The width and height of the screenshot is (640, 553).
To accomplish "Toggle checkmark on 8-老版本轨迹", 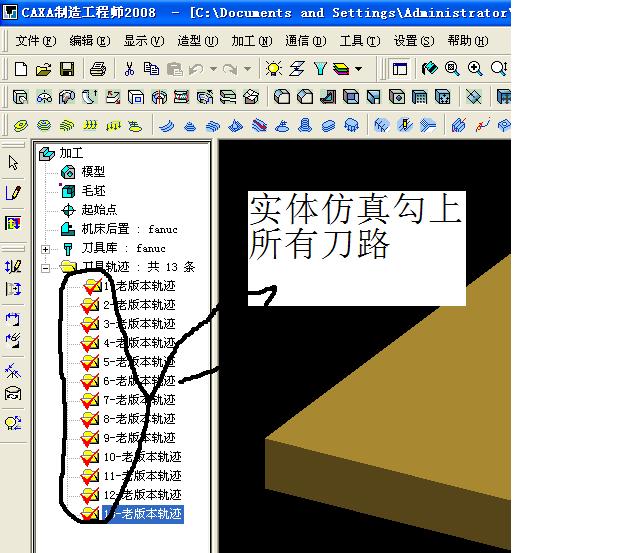I will (90, 419).
